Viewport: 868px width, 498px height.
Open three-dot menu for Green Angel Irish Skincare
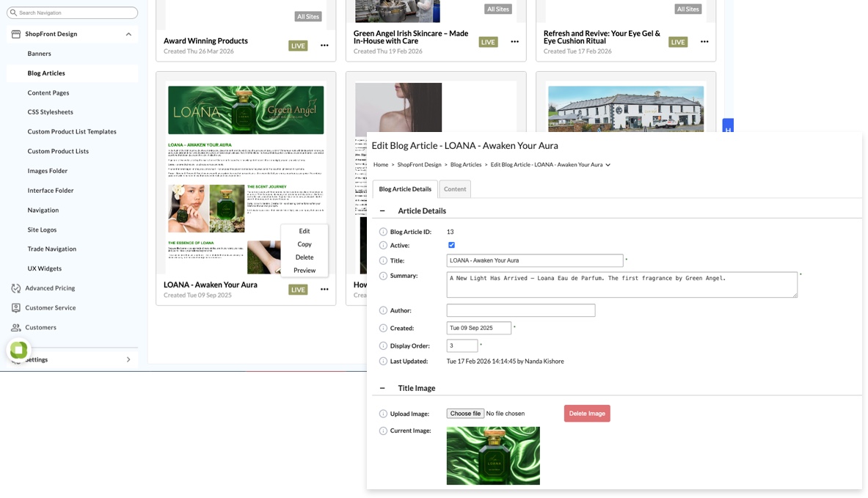click(x=515, y=42)
